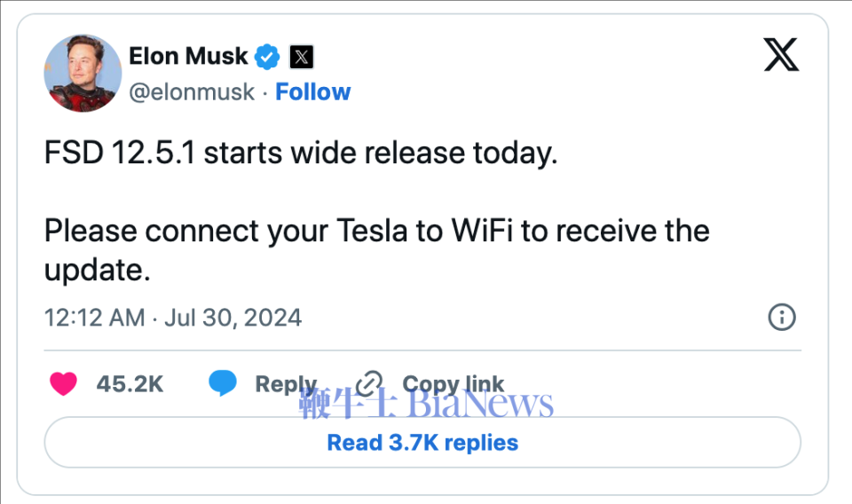The image size is (852, 504).
Task: Click the chain link icon
Action: click(368, 383)
